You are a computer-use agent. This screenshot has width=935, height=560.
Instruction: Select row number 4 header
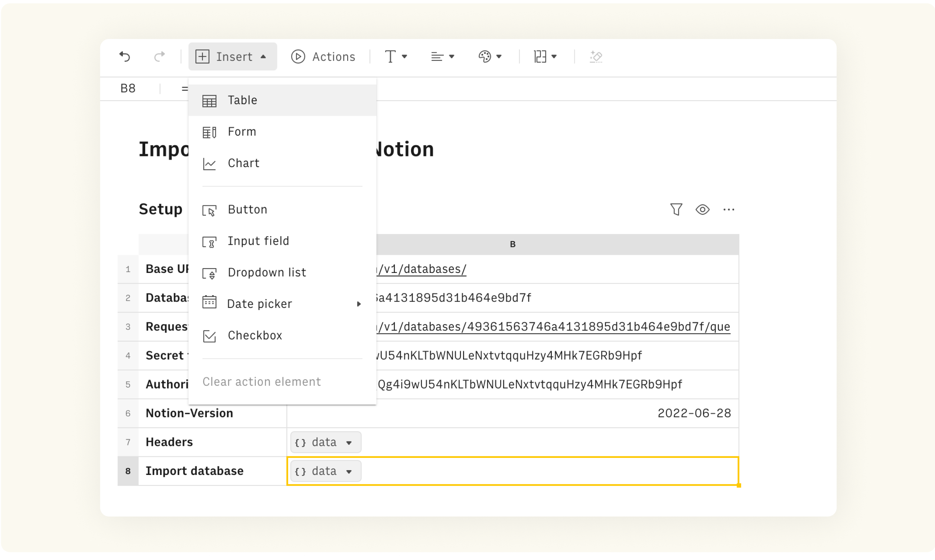[x=128, y=356]
